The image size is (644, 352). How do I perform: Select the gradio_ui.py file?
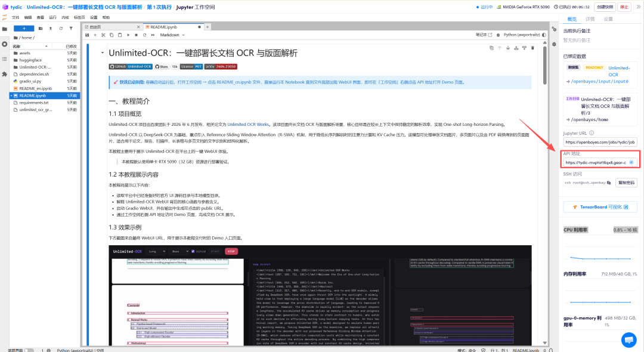[45, 81]
